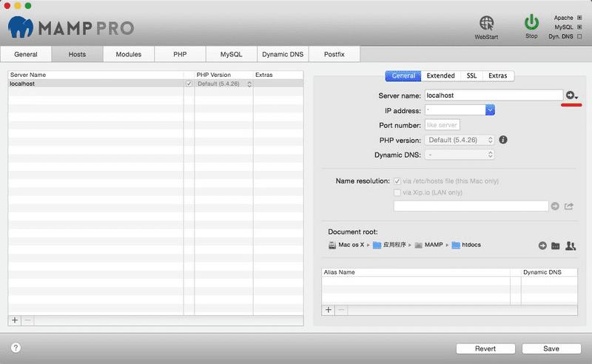The width and height of the screenshot is (592, 364).
Task: Click Server Name column header
Action: pyautogui.click(x=95, y=75)
